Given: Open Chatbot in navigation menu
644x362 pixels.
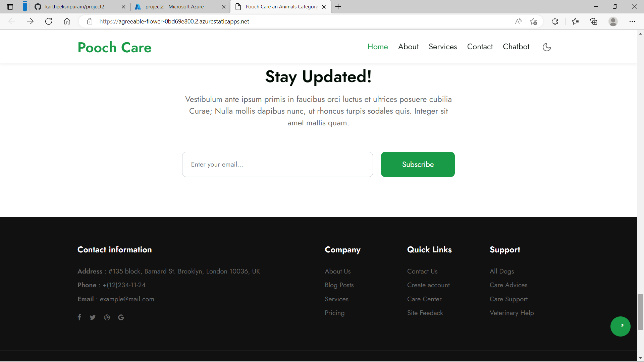Looking at the screenshot, I should 516,47.
